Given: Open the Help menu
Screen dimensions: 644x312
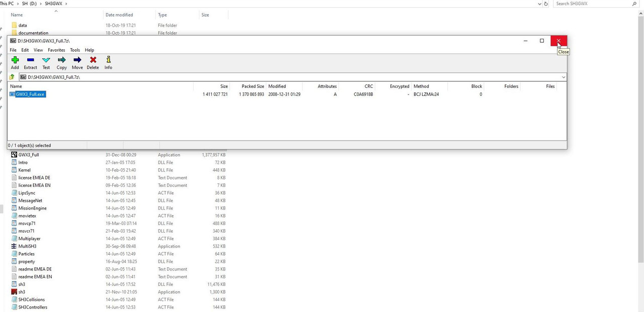Looking at the screenshot, I should coord(90,50).
